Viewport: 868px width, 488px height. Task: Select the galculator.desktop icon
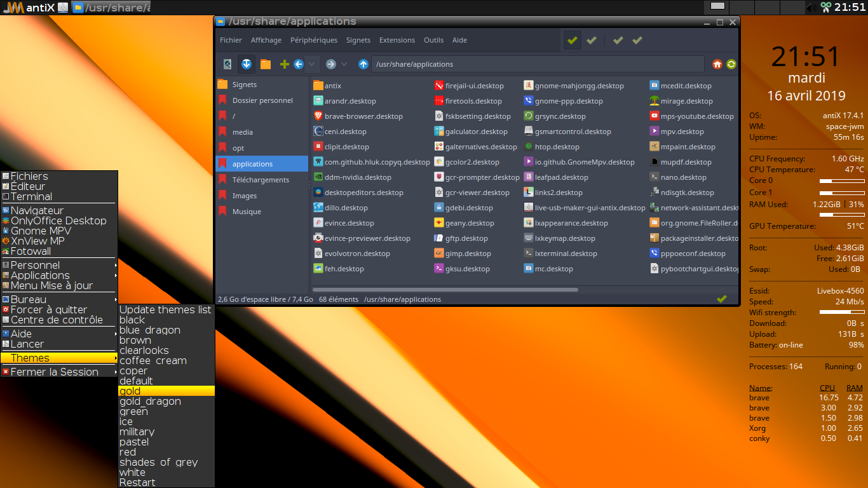tap(439, 132)
